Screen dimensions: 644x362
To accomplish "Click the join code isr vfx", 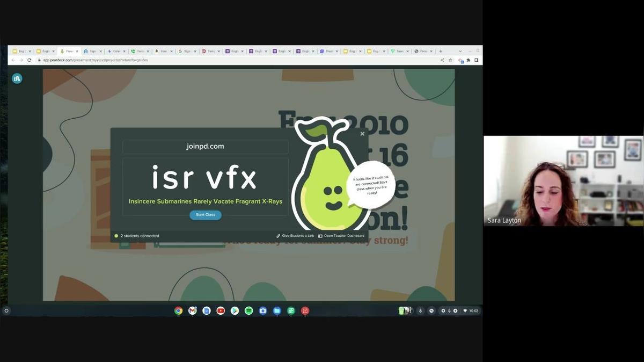I will 204,177.
